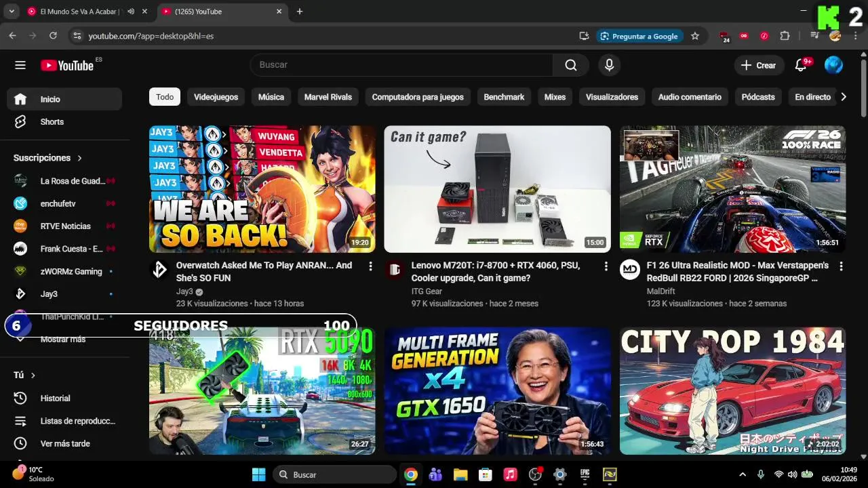868x488 pixels.
Task: Select the Videojuegos chip
Action: tap(216, 97)
